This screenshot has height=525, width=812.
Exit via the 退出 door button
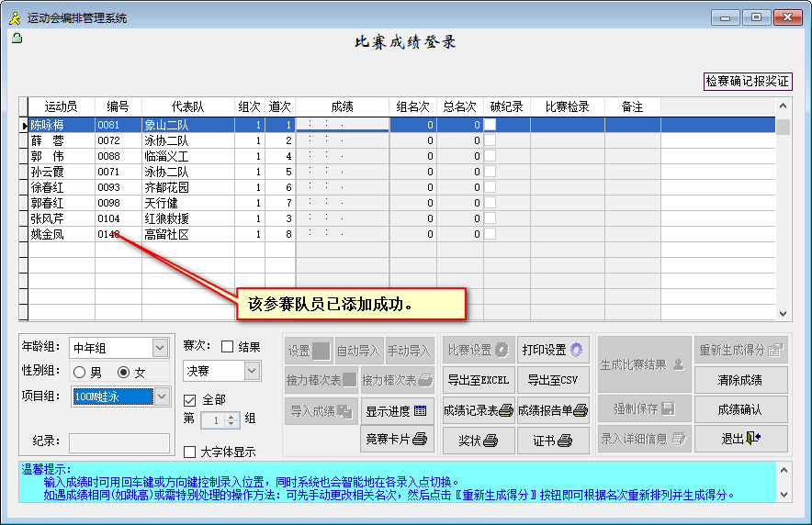(x=740, y=439)
